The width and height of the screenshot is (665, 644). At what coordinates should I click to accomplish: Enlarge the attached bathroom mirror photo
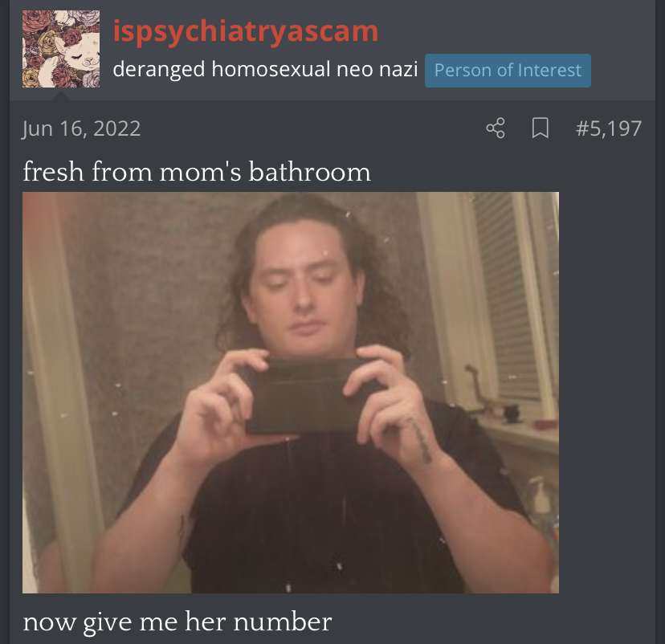(291, 393)
